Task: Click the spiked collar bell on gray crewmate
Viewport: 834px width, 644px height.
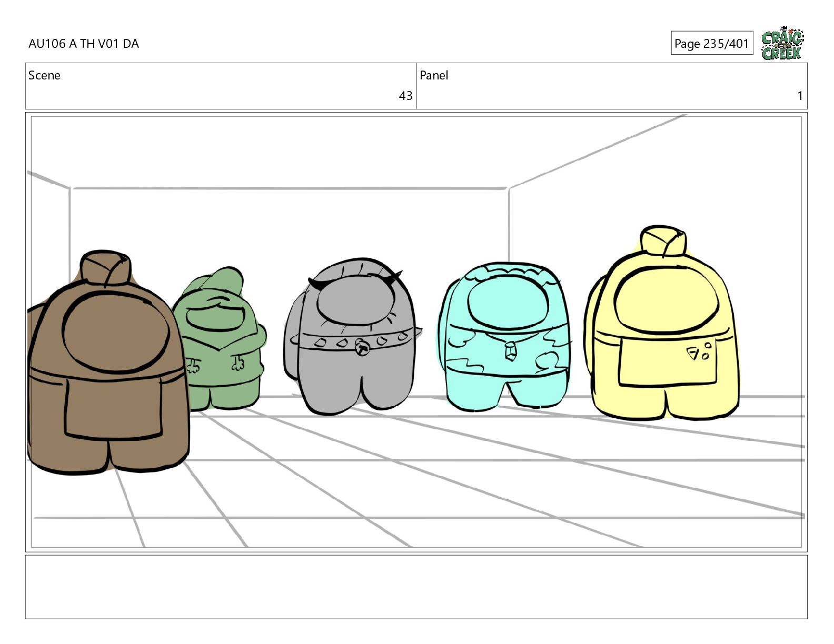Action: [x=362, y=347]
